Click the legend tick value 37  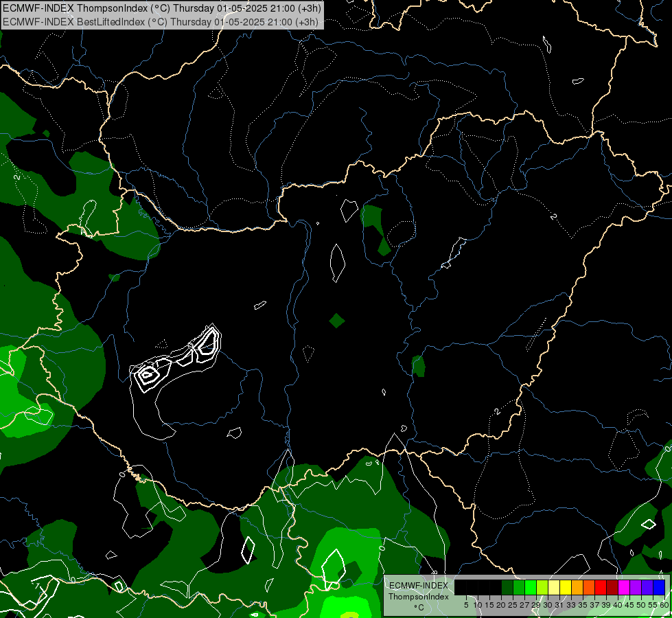pos(595,605)
